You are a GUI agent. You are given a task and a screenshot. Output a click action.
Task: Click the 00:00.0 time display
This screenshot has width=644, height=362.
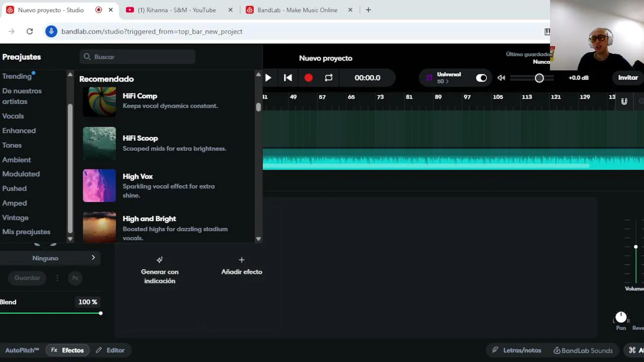coord(367,78)
